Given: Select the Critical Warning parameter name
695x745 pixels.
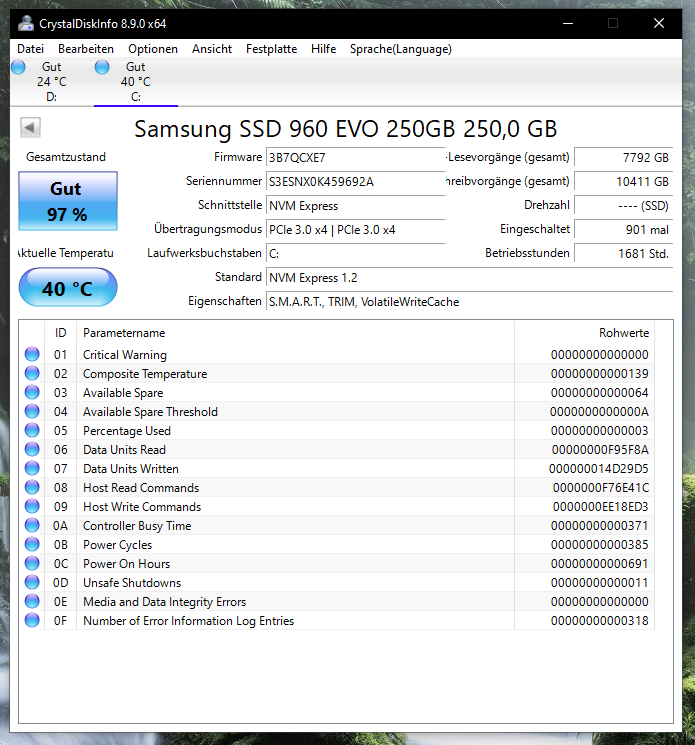Looking at the screenshot, I should pyautogui.click(x=125, y=355).
